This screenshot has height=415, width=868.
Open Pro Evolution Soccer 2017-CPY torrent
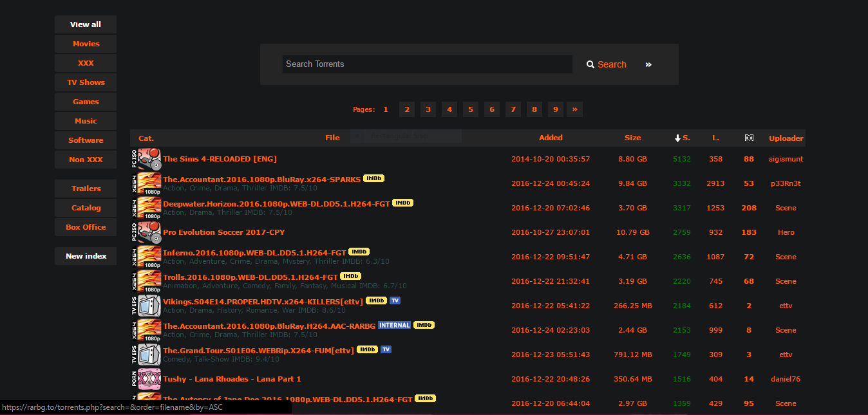click(223, 232)
